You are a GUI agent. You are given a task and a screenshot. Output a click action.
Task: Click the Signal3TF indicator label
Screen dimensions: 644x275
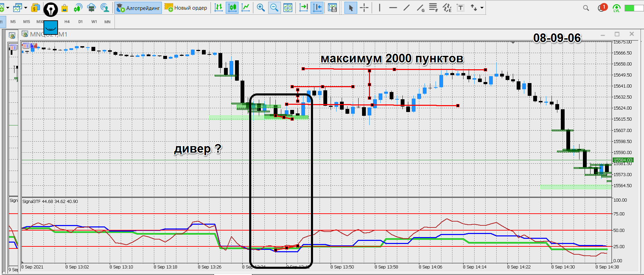(50, 202)
